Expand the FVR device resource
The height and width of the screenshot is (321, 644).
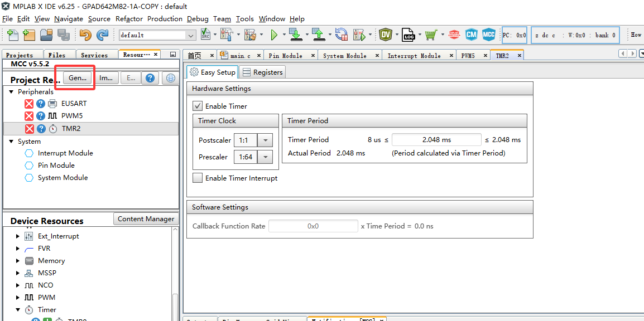(x=18, y=249)
